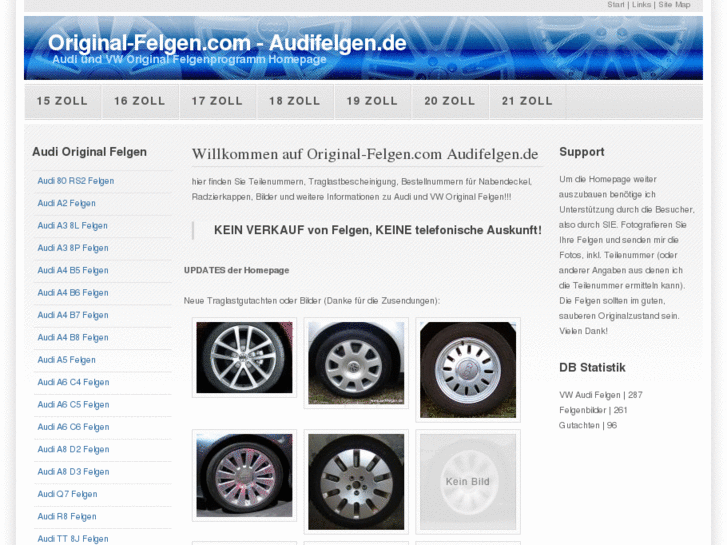Open the Links page in top bar
This screenshot has height=545, width=727.
click(642, 5)
